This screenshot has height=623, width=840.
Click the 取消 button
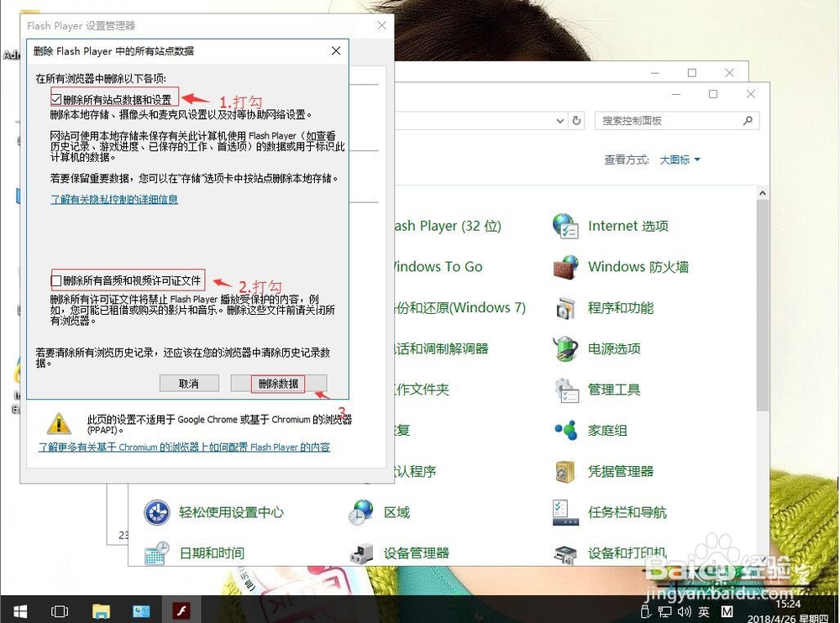(189, 384)
